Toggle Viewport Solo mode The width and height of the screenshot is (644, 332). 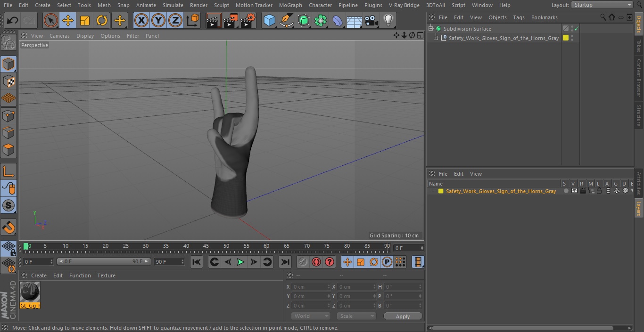pyautogui.click(x=8, y=205)
